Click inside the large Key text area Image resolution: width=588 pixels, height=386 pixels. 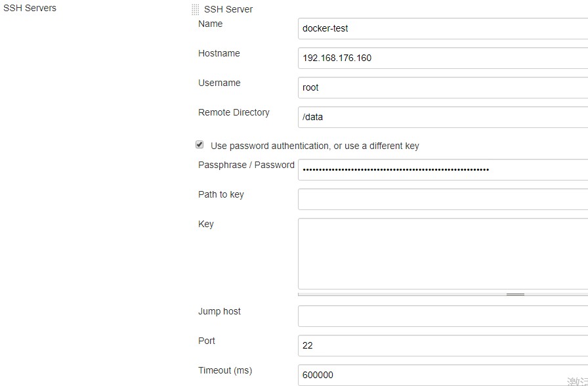point(443,253)
